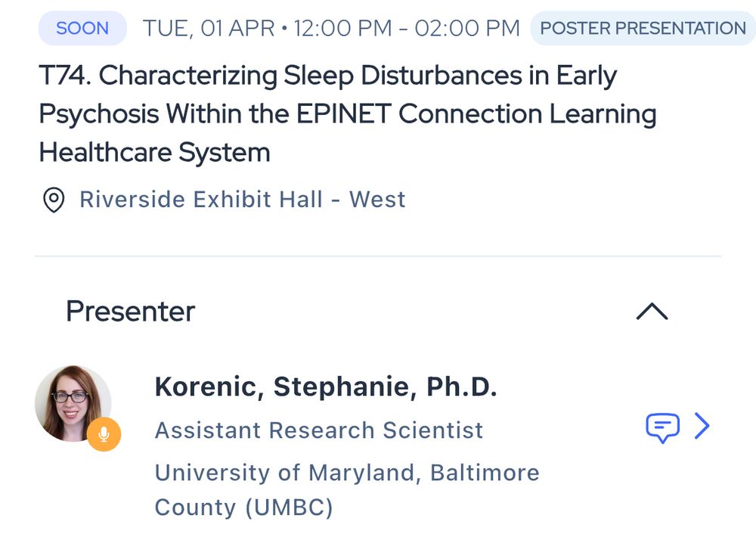This screenshot has width=756, height=537.
Task: Click the location pin icon
Action: pos(54,200)
